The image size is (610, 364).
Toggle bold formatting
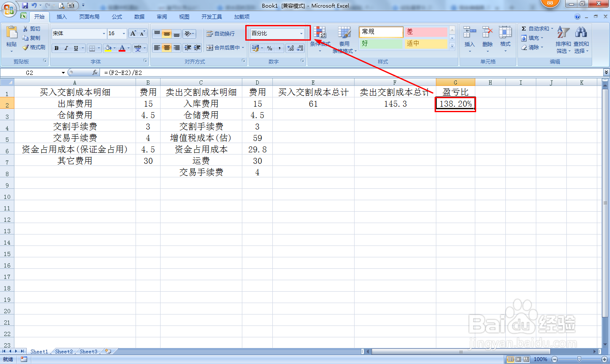tap(56, 48)
